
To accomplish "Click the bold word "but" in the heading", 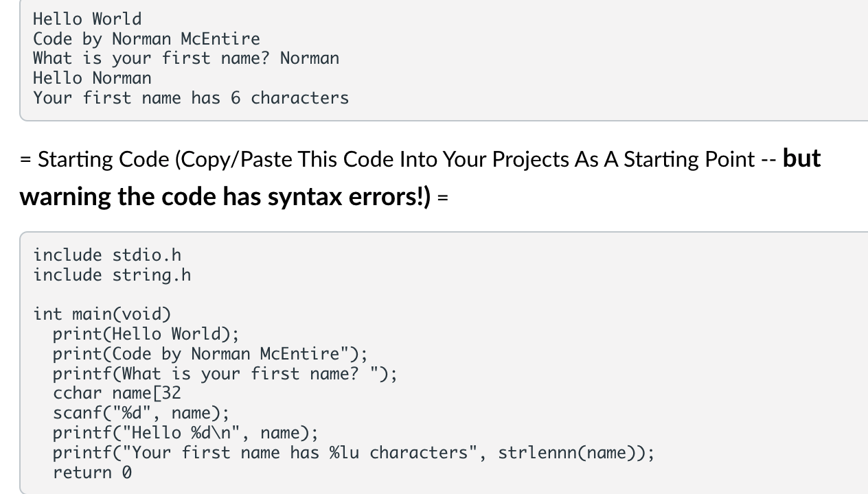I will click(801, 158).
